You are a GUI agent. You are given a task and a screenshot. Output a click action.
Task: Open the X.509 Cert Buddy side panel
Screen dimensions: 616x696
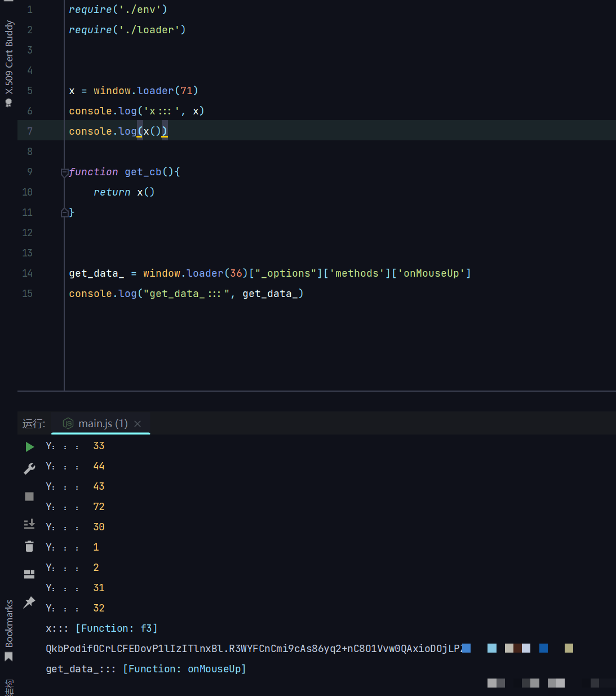9,62
